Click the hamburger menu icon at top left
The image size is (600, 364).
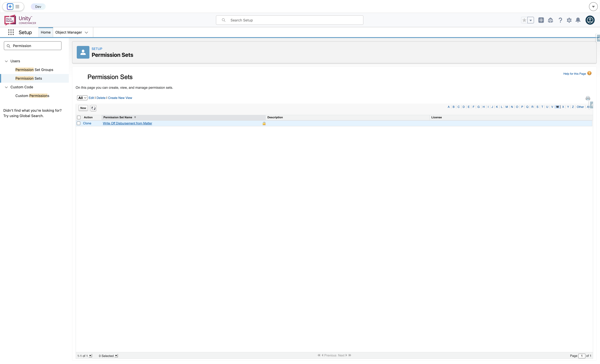[x=17, y=7]
